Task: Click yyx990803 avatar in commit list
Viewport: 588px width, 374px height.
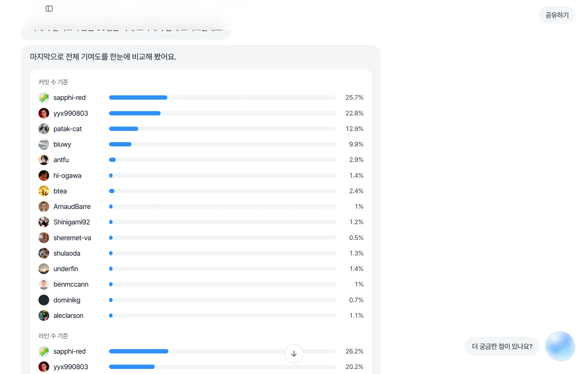Action: [44, 113]
